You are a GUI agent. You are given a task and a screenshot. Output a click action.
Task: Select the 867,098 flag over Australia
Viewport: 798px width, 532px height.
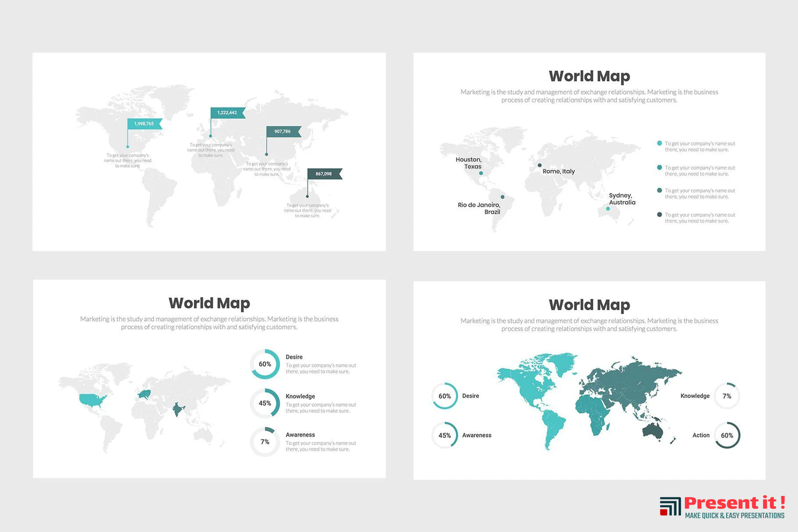[324, 174]
